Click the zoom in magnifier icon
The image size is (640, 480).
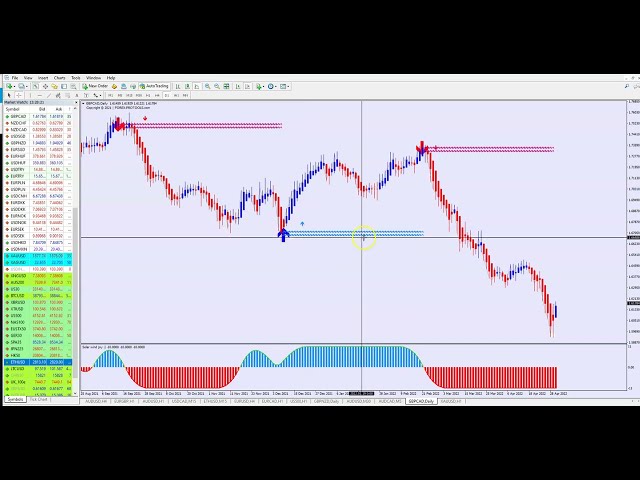(207, 86)
